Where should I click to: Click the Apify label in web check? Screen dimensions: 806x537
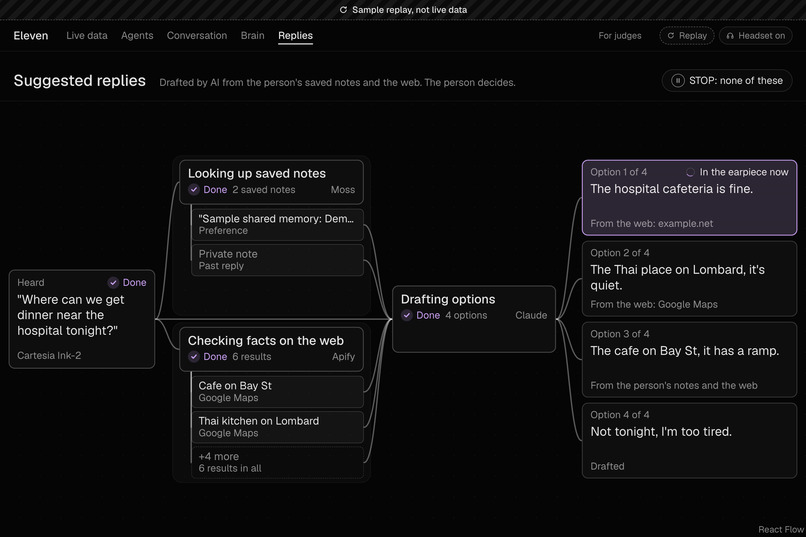pyautogui.click(x=343, y=357)
